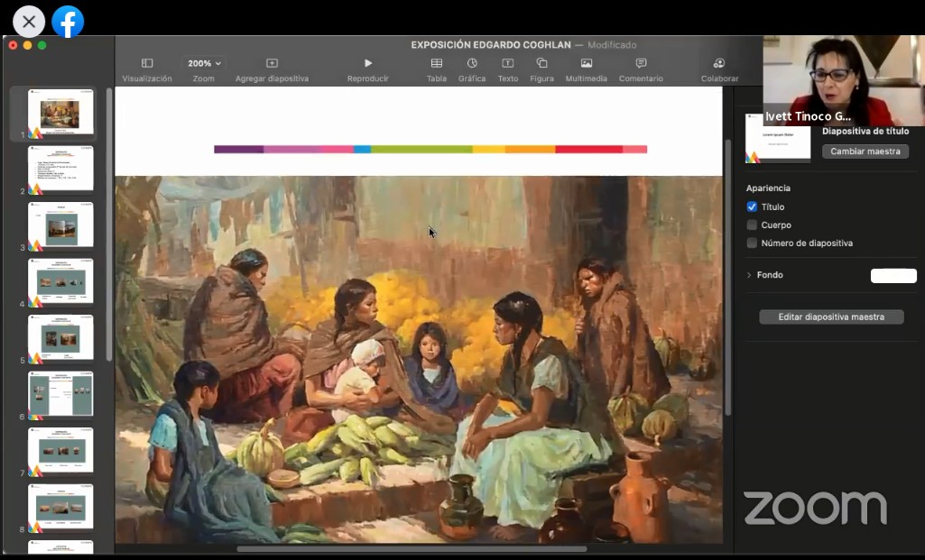Start slideshow with Reproducir button

point(368,69)
